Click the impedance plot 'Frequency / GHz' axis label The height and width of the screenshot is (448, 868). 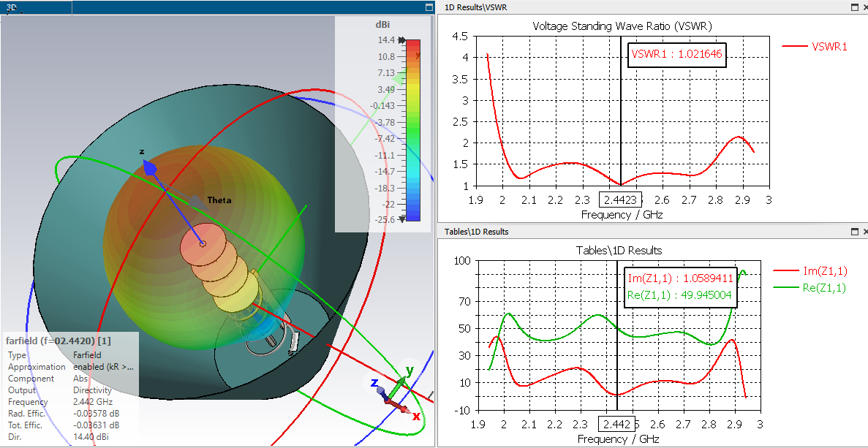[619, 440]
